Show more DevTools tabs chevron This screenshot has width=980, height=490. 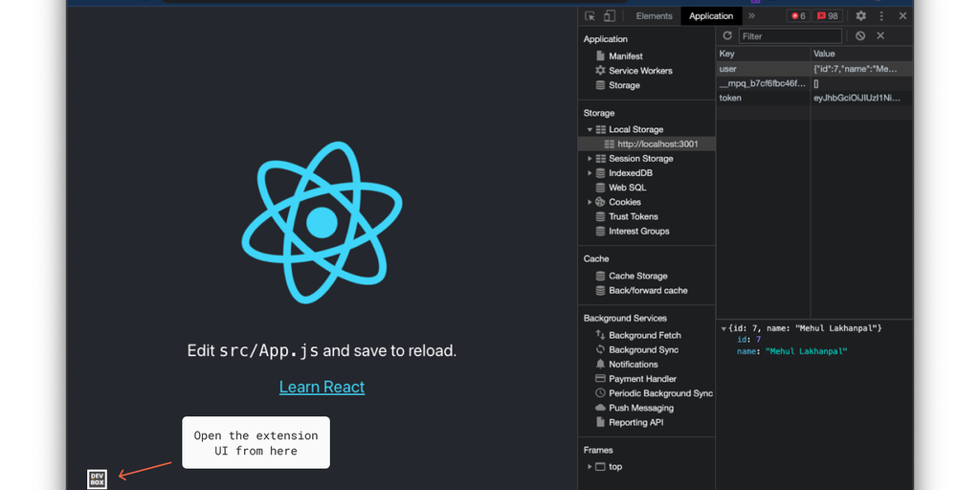(752, 16)
